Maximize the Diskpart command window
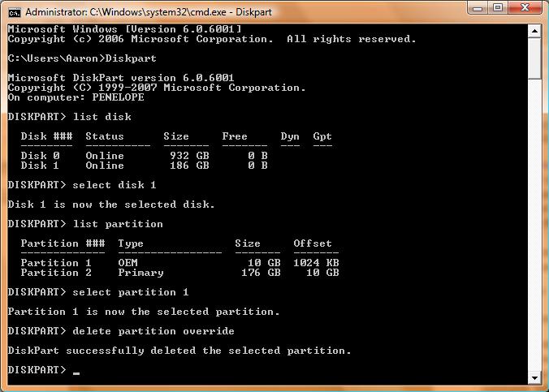The image size is (549, 392). (x=498, y=8)
